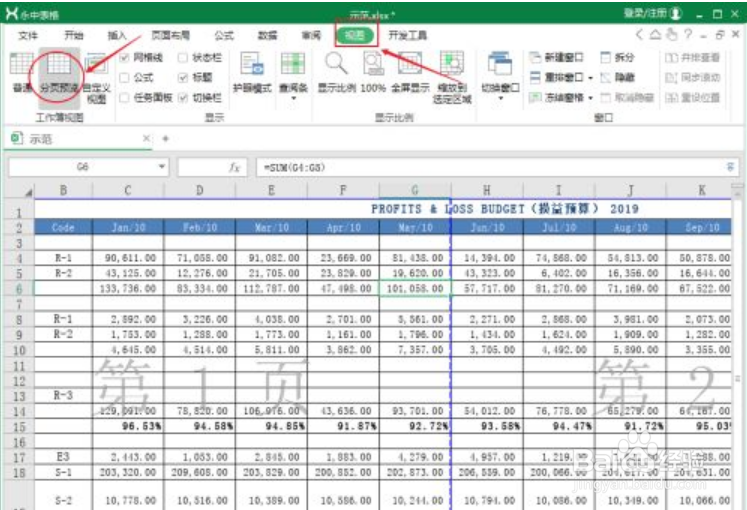Click the Reading Bar (查阅条) icon
747x510 pixels.
[293, 64]
